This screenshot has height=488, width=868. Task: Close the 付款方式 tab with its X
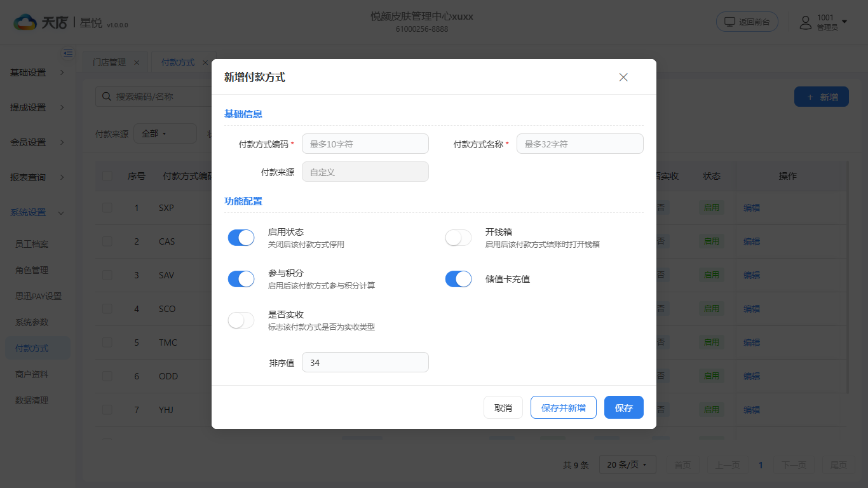[205, 62]
